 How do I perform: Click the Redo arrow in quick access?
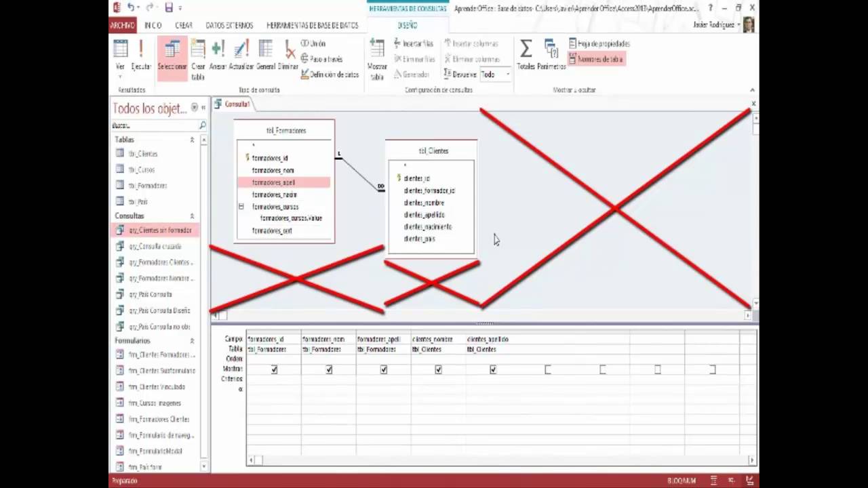(150, 7)
